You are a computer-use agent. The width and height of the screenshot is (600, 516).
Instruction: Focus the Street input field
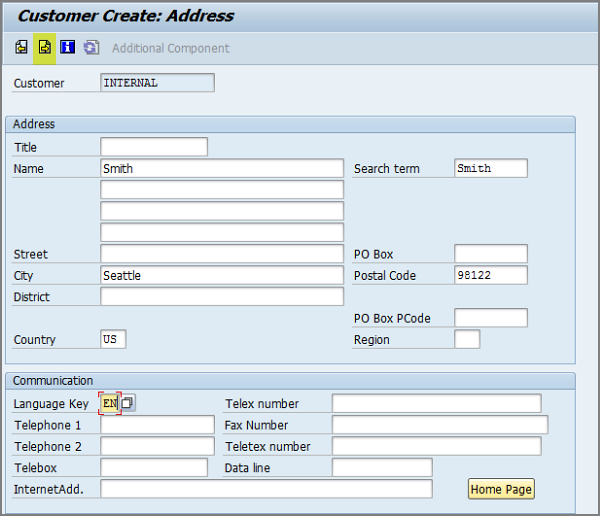click(x=222, y=254)
